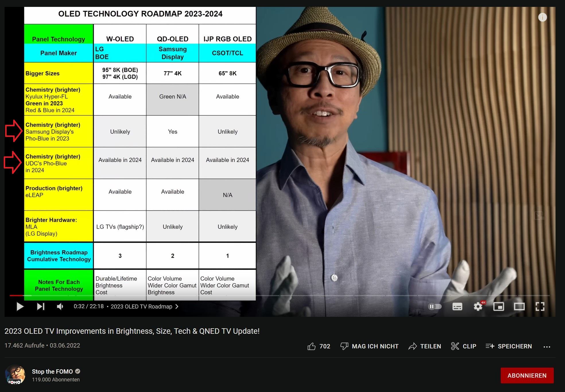Click the more options three-dot menu
Viewport: 565px width, 392px height.
point(548,346)
